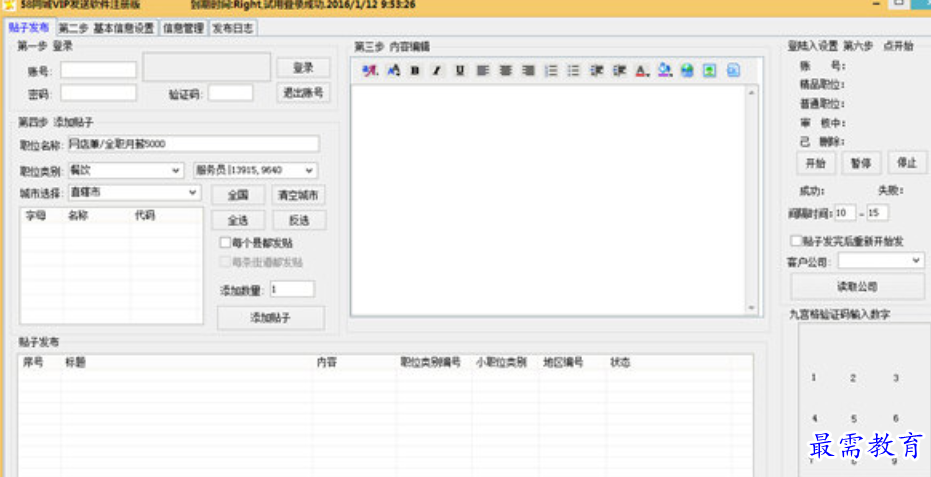Center-align text in the content editor

(x=505, y=71)
